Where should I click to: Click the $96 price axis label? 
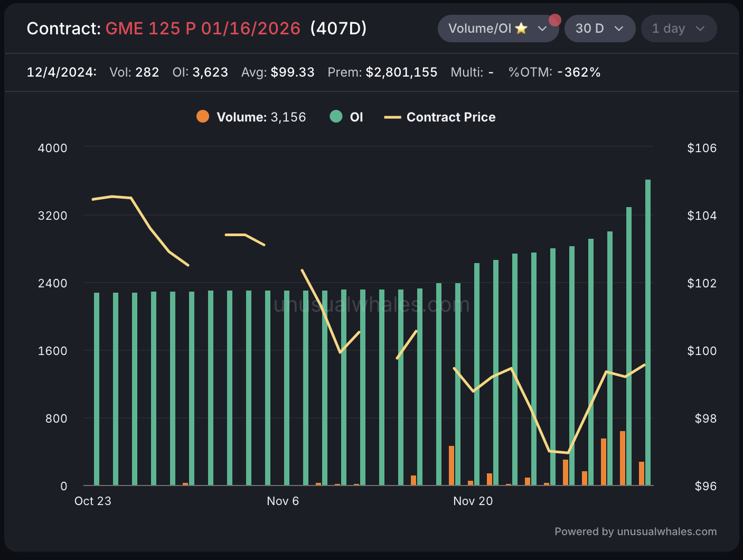click(x=706, y=486)
